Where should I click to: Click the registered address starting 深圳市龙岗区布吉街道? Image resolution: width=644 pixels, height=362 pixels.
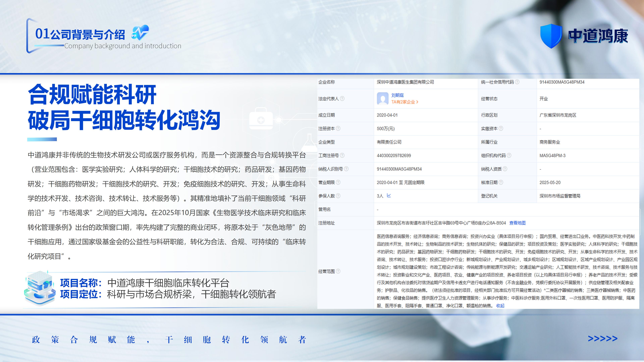(x=441, y=223)
